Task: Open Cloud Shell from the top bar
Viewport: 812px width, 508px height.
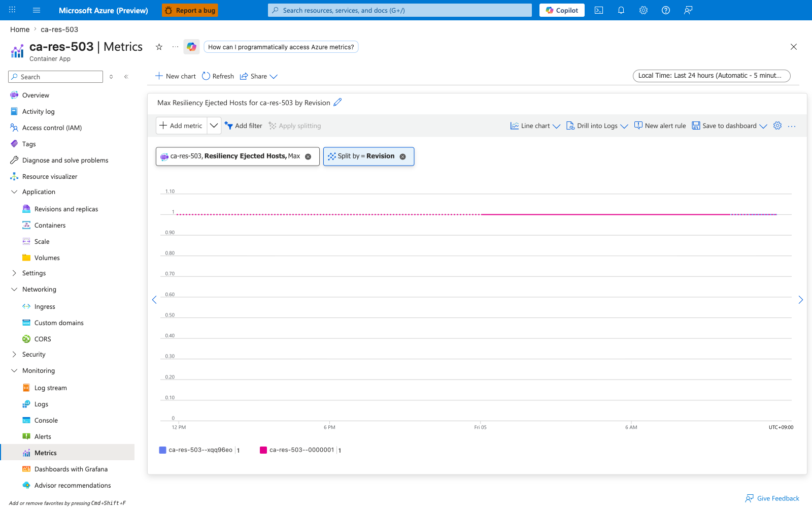Action: (x=599, y=10)
